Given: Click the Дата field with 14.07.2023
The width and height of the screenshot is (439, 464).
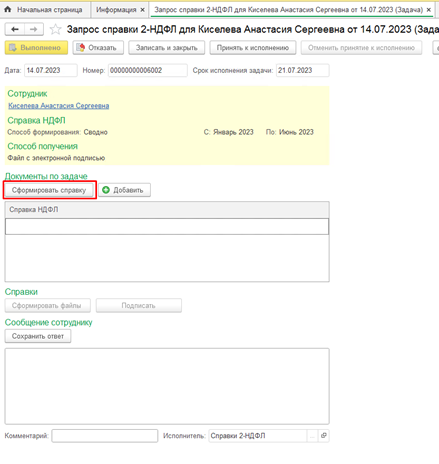Looking at the screenshot, I should click(x=51, y=70).
